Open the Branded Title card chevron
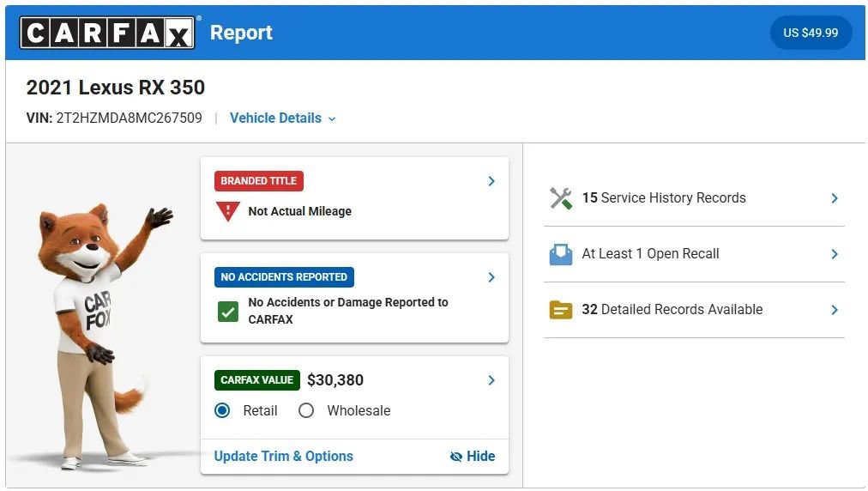Image resolution: width=868 pixels, height=491 pixels. (x=491, y=181)
